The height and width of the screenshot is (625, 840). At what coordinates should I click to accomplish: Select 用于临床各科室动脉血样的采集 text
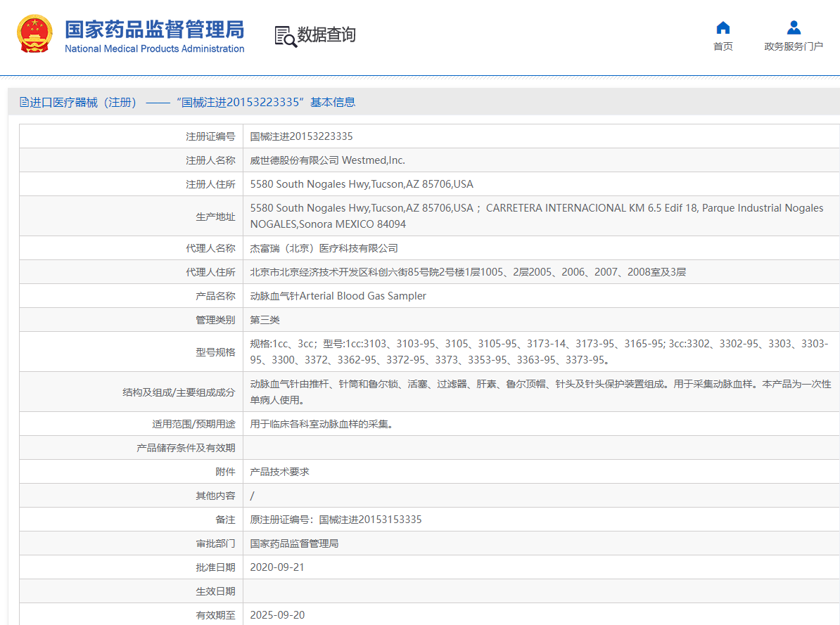tap(322, 424)
